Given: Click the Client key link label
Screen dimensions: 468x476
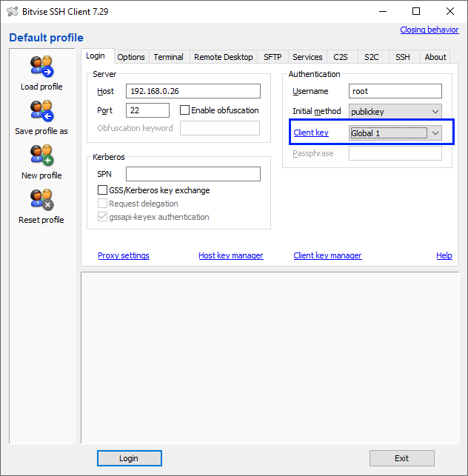Looking at the screenshot, I should click(311, 133).
